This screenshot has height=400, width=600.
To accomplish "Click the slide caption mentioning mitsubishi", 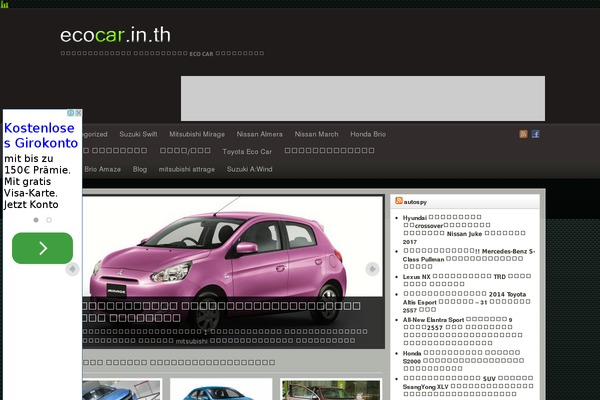I will tap(225, 336).
